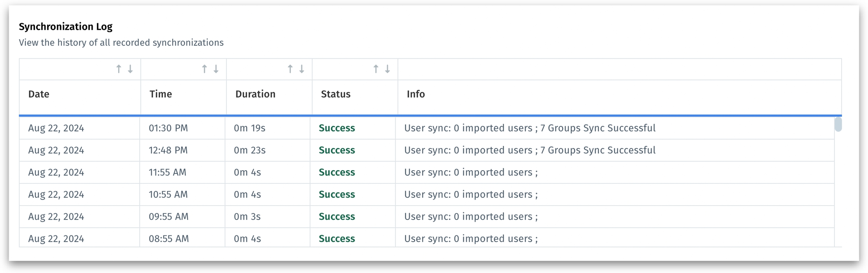Click the Duration column header

[255, 94]
